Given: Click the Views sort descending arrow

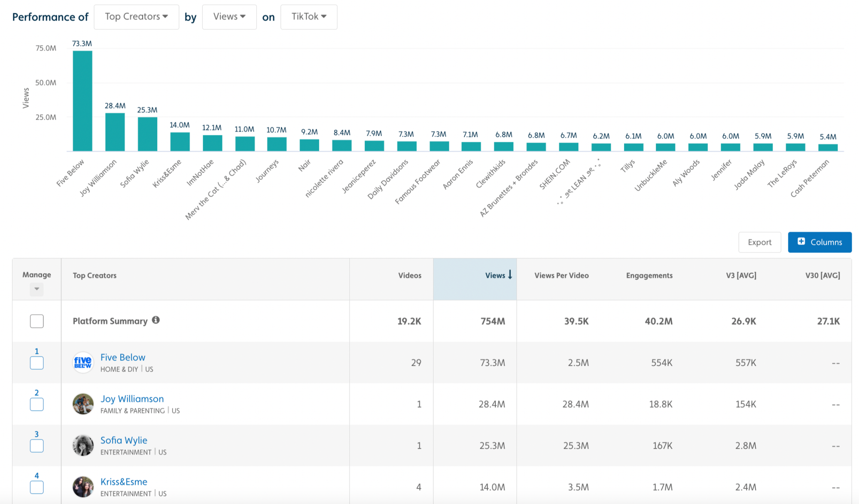Looking at the screenshot, I should [510, 275].
